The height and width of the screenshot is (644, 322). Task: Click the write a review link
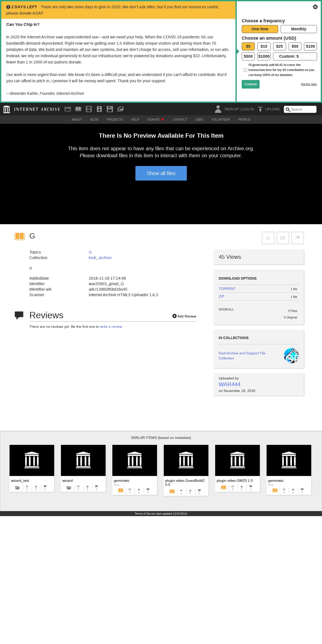[111, 327]
